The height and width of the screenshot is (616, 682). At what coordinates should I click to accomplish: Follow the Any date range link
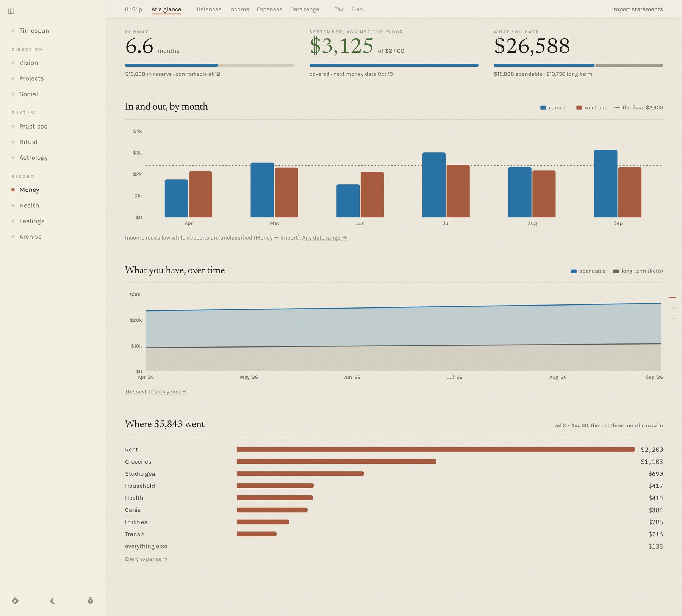point(324,238)
